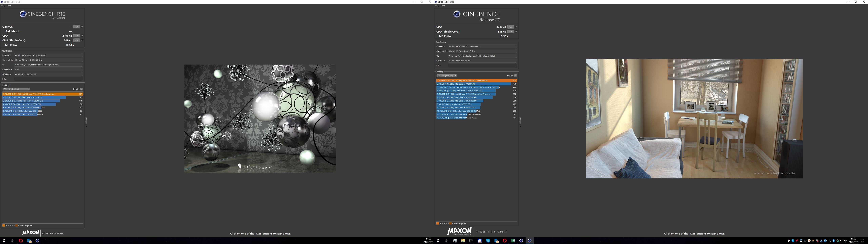Click Processor value field in Cinebench R15
The height and width of the screenshot is (244, 868).
[48, 55]
